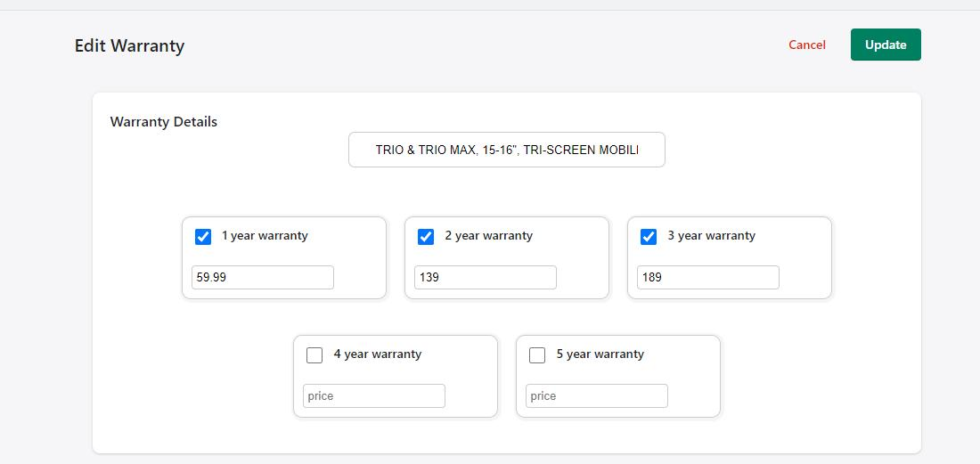The width and height of the screenshot is (980, 464).
Task: Click the green Update button
Action: 886,45
